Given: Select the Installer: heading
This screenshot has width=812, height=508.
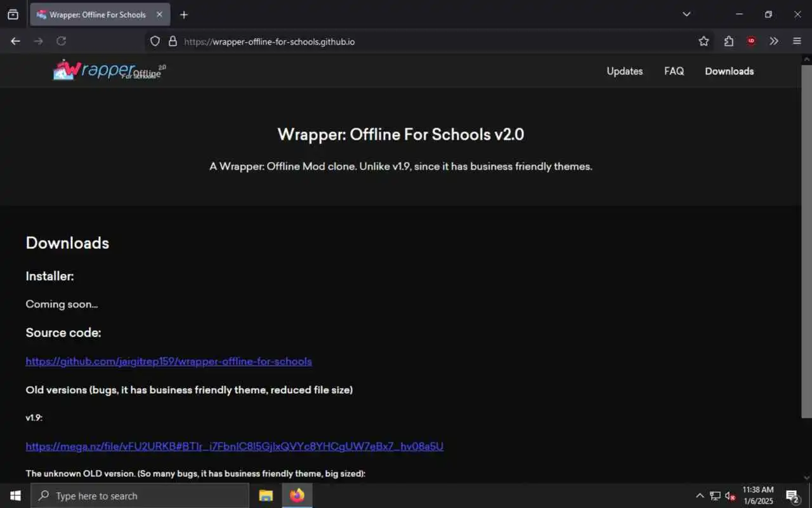Looking at the screenshot, I should tap(49, 276).
